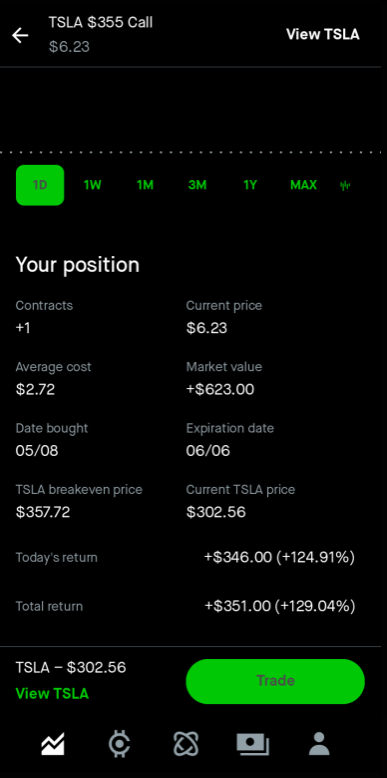Switch chart range to 1W
This screenshot has width=387, height=778.
click(x=93, y=185)
